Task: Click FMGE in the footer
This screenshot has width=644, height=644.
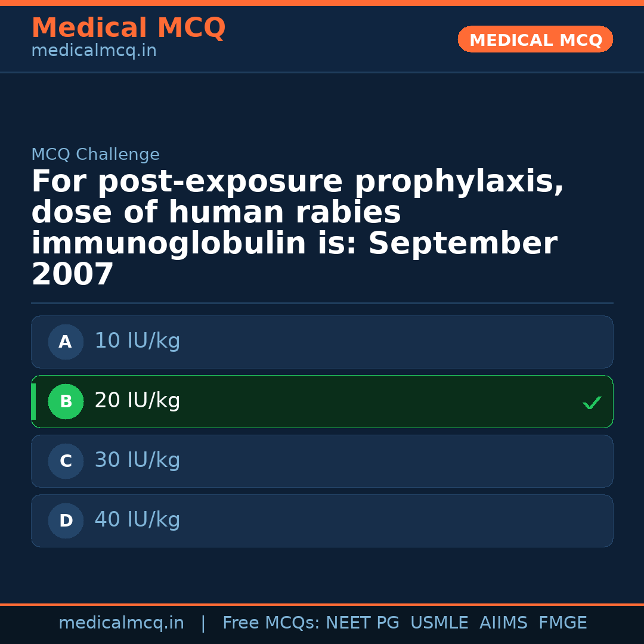Action: click(562, 623)
